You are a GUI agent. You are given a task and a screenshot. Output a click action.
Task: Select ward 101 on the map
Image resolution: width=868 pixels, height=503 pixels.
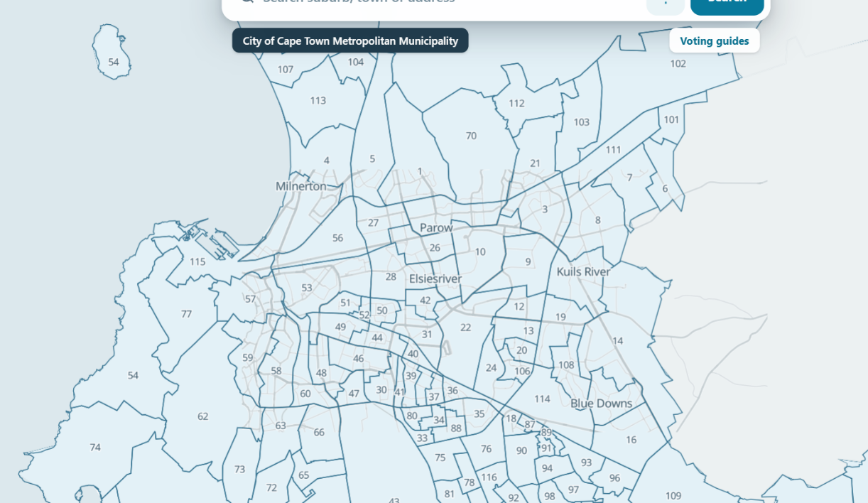671,119
